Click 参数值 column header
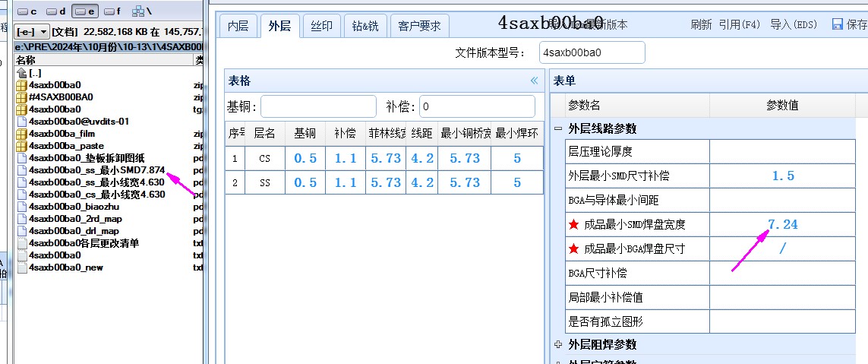Viewport: 868px width, 364px height. [783, 106]
